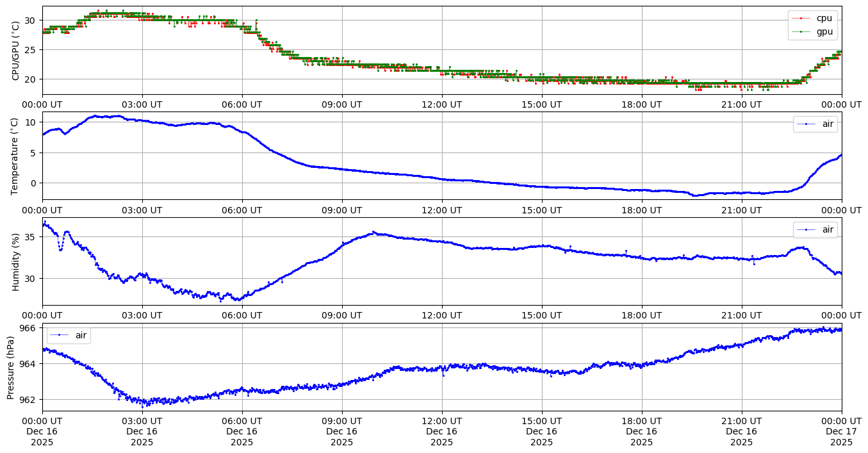Viewport: 868px width, 453px height.
Task: Click the pressure curve minimum near 03:00 UT
Action: click(x=143, y=404)
